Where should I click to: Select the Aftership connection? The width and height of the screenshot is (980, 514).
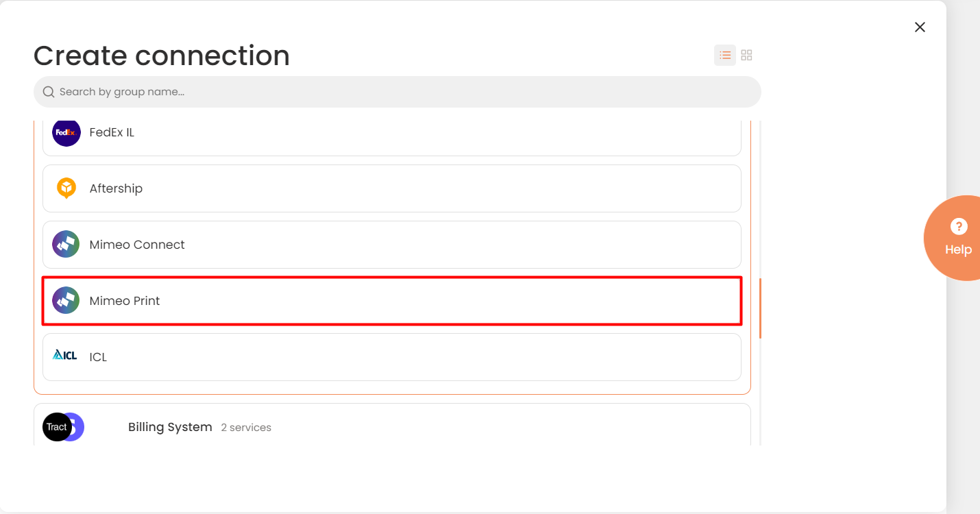tap(392, 188)
